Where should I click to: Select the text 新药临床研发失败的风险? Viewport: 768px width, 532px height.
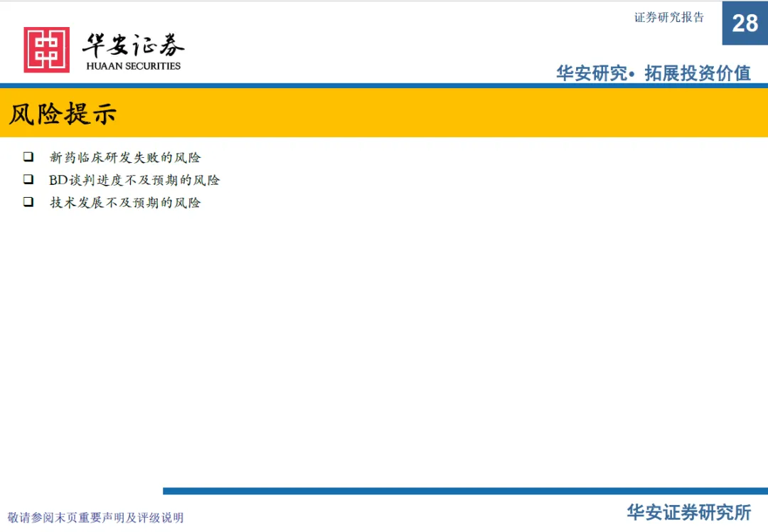[x=125, y=157]
